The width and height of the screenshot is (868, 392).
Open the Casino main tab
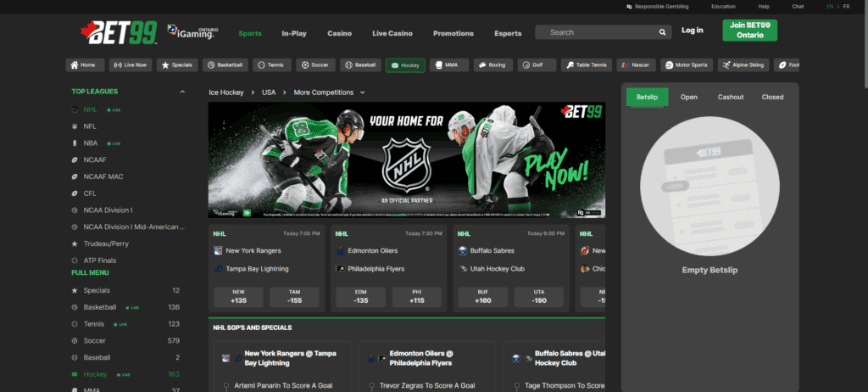point(339,33)
